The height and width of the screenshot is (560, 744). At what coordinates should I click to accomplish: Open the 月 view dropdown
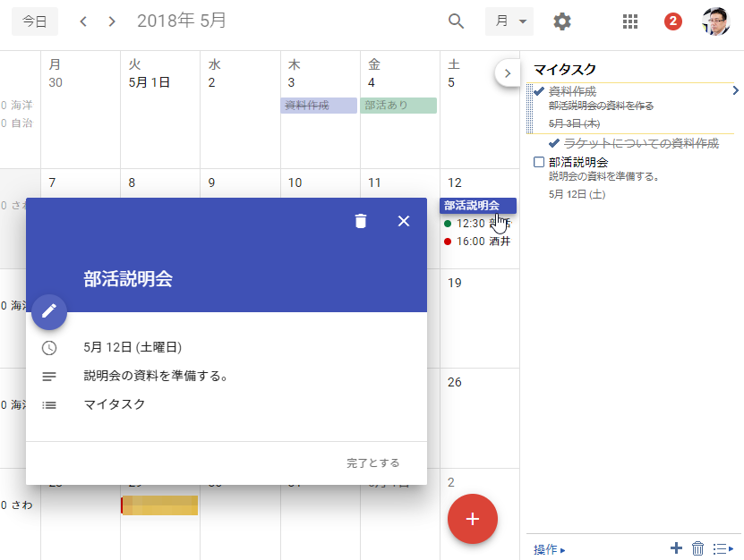(x=509, y=21)
